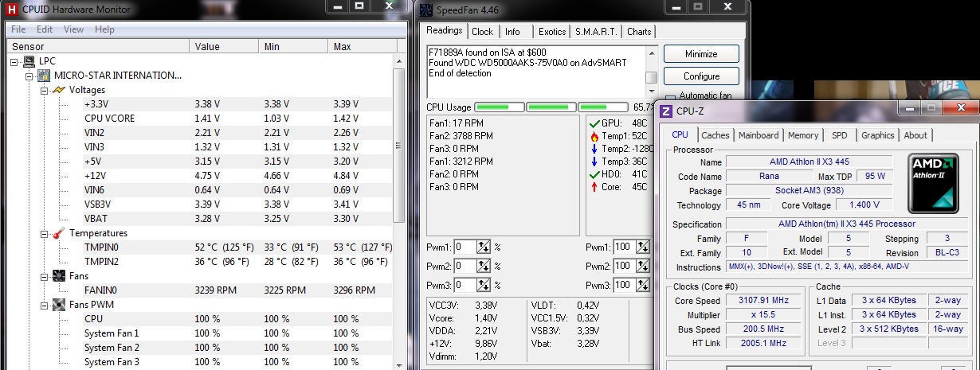Click the left Pwm1 percentage input field
This screenshot has width=980, height=370.
tap(465, 247)
